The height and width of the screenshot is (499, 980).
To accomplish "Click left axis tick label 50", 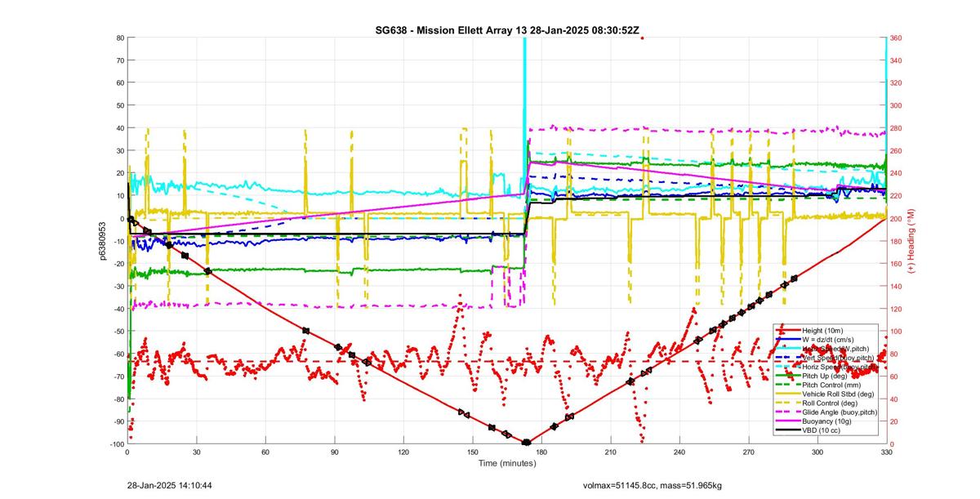I will click(119, 105).
